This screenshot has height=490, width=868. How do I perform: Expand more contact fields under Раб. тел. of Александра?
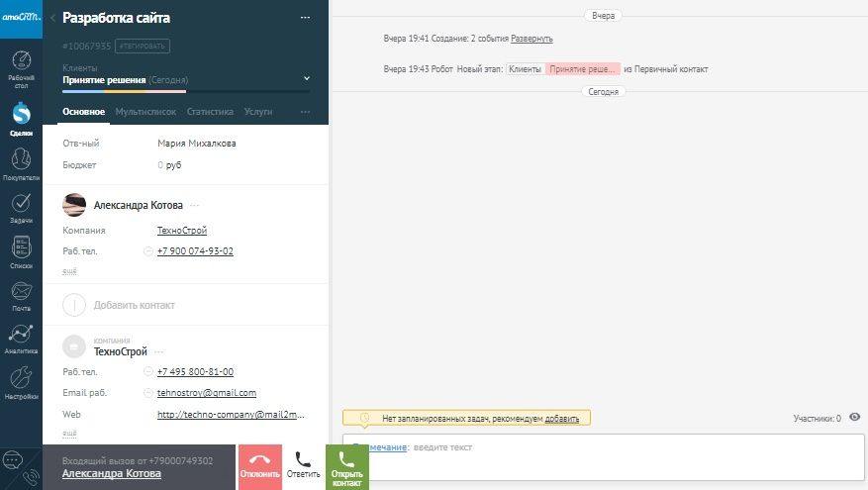(69, 271)
